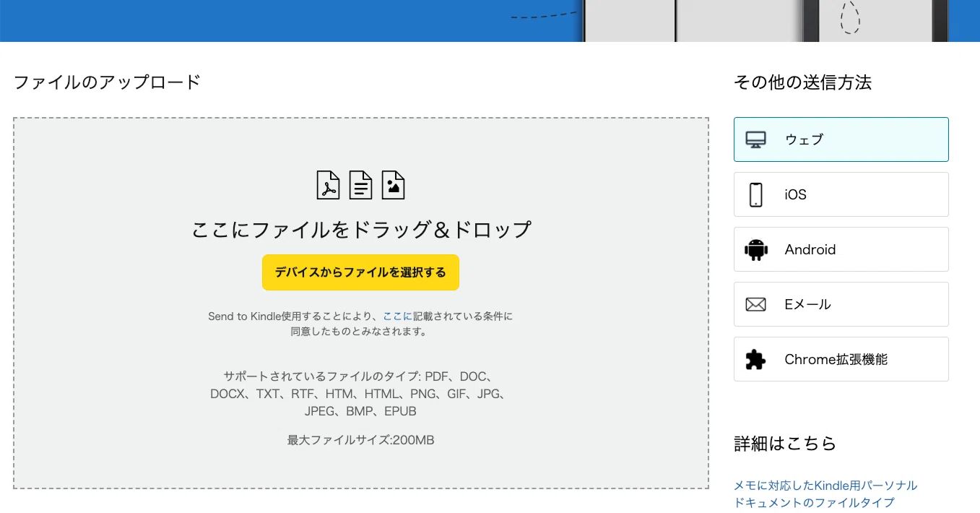The width and height of the screenshot is (980, 513).
Task: Click the text document icon in the drop zone
Action: click(x=361, y=185)
